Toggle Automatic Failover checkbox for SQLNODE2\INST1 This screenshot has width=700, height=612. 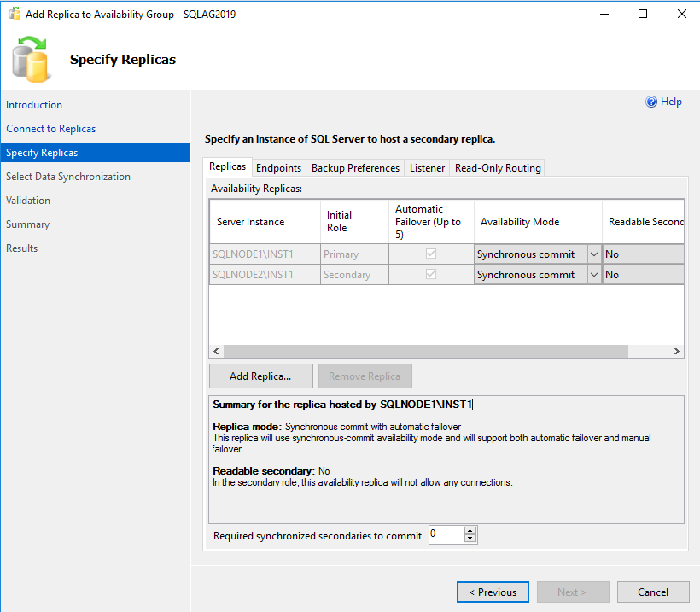431,275
